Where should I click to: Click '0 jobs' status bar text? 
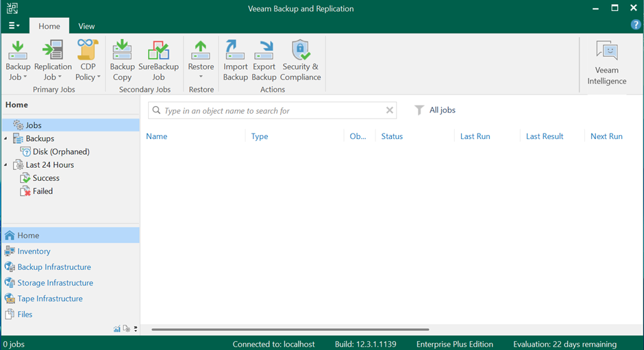click(x=14, y=345)
